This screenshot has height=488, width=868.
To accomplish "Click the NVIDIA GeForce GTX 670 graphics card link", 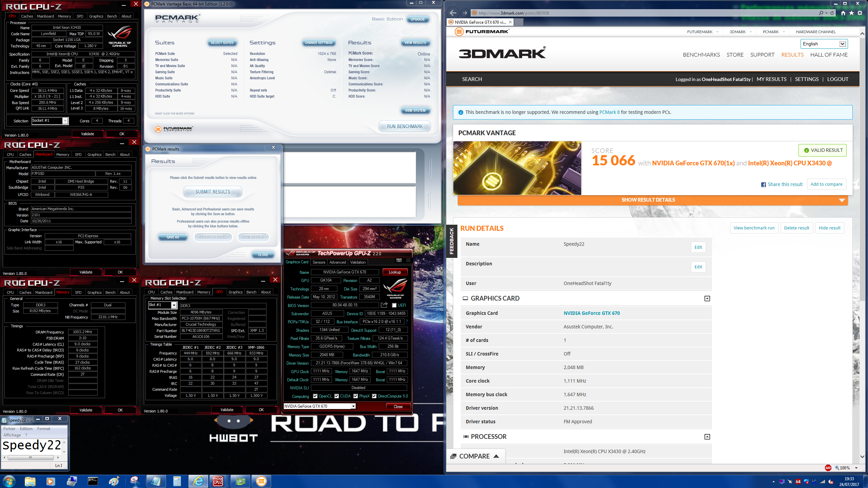I will (x=592, y=313).
